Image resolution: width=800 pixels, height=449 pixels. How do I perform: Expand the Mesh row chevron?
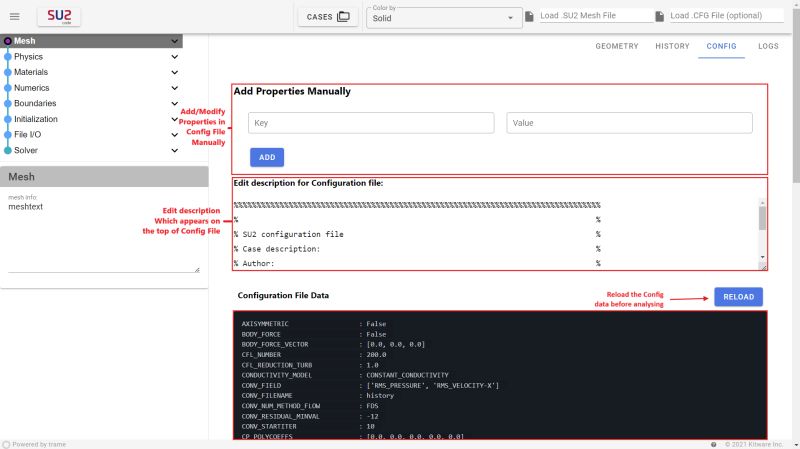click(x=174, y=41)
